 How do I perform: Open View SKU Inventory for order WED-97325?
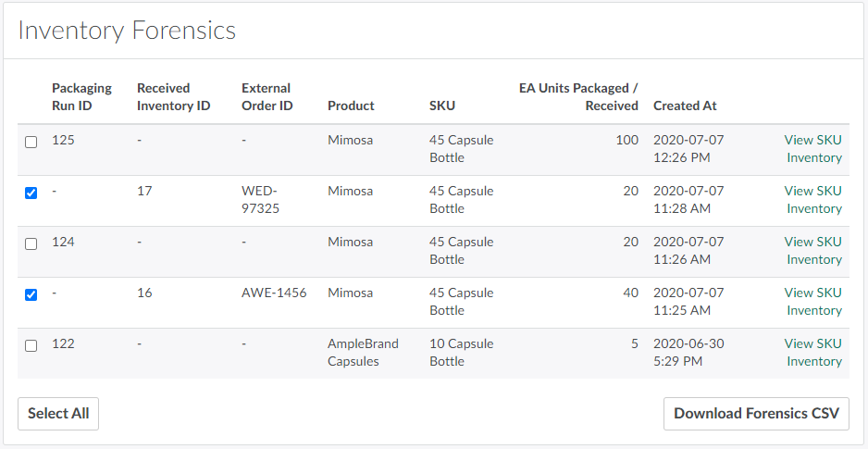point(812,200)
